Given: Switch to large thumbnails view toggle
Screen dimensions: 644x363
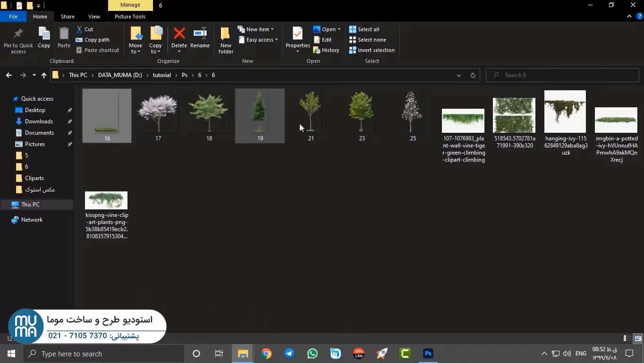Looking at the screenshot, I should tap(638, 338).
